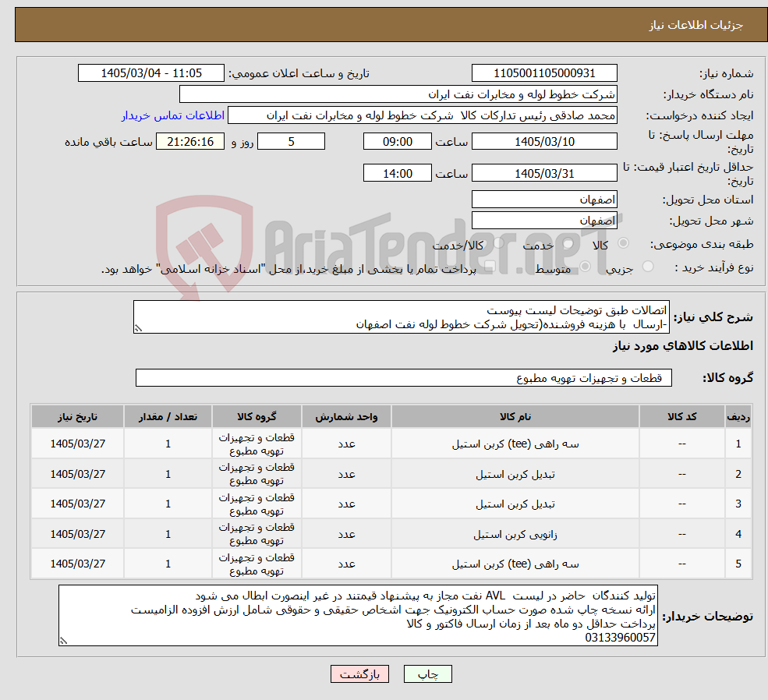Click resize handle of buyer notes box
Viewport: 768px width, 700px height.
[x=63, y=641]
